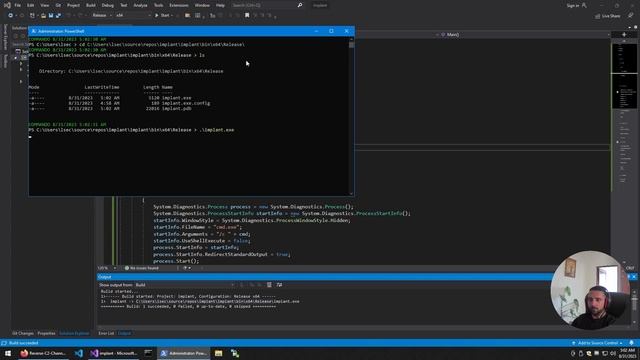Click the Live Share button

607,16
